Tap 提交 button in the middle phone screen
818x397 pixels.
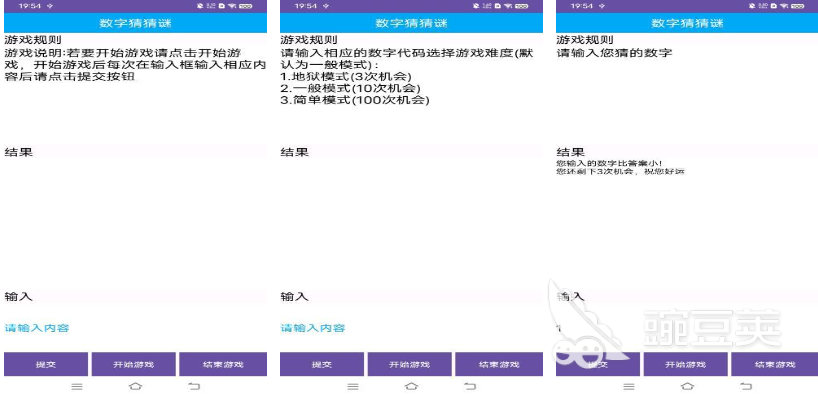pyautogui.click(x=322, y=364)
